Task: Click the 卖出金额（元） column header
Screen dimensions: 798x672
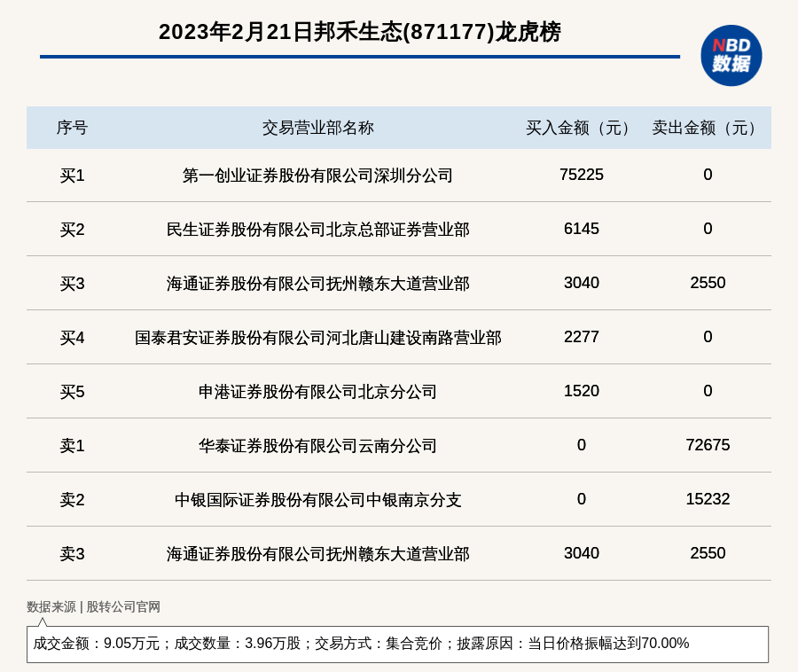Action: pos(708,128)
